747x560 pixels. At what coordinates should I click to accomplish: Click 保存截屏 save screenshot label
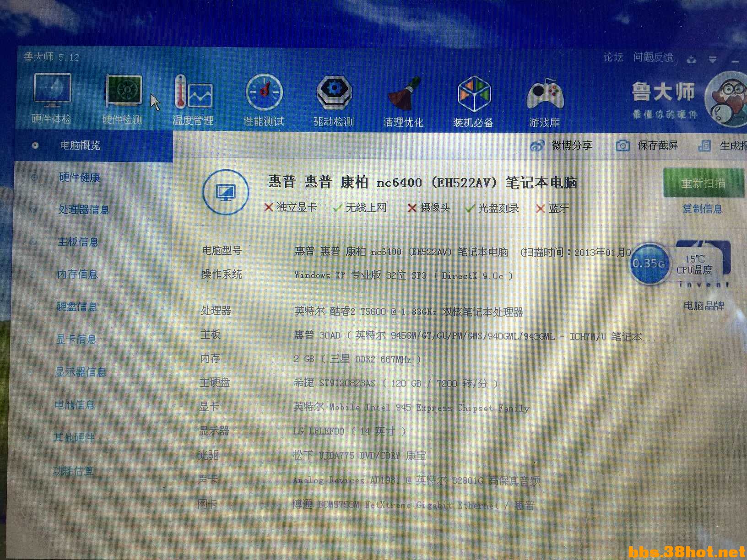click(658, 145)
